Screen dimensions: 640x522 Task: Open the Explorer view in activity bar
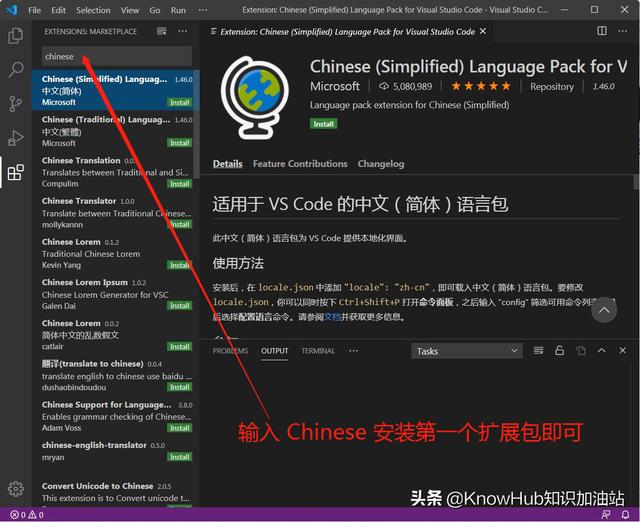(16, 36)
